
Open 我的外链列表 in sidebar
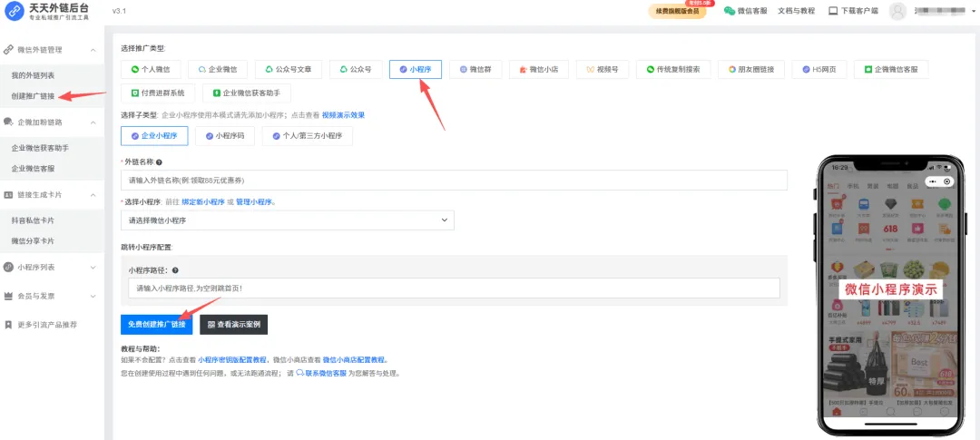(x=34, y=75)
